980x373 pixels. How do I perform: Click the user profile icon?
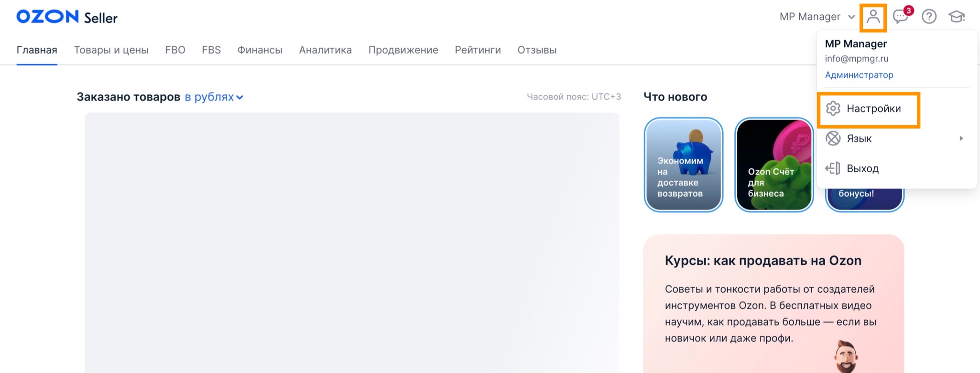(x=873, y=17)
